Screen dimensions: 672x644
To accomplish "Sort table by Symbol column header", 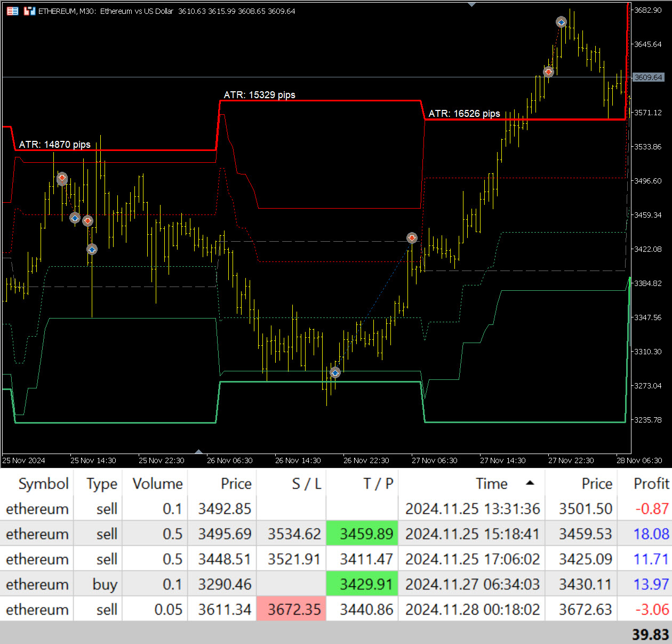I will [x=44, y=483].
